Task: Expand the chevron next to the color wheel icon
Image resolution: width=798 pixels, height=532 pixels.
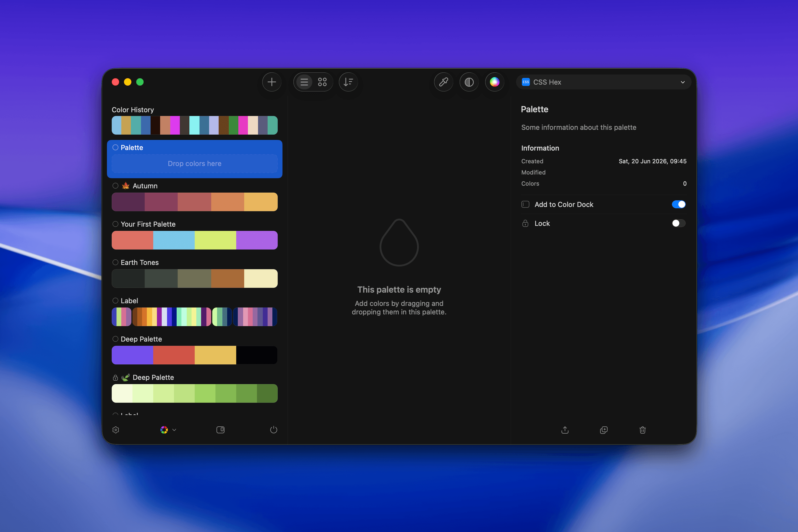Action: (174, 430)
